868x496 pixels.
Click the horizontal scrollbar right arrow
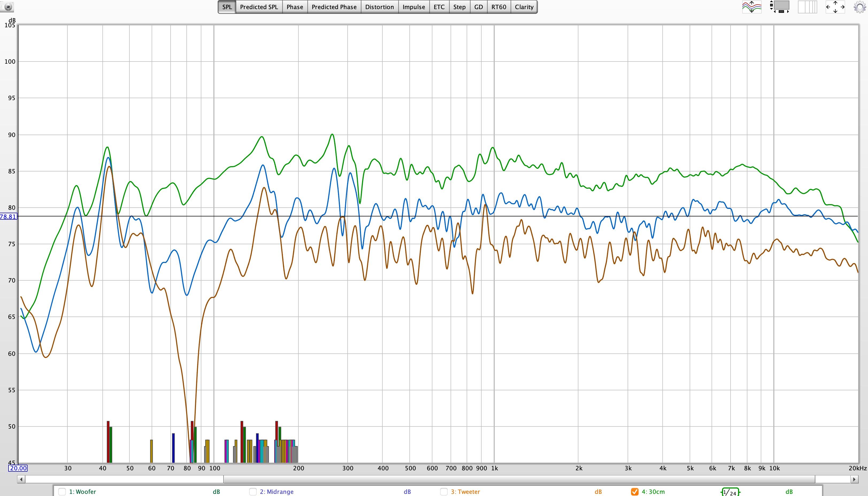(x=854, y=479)
